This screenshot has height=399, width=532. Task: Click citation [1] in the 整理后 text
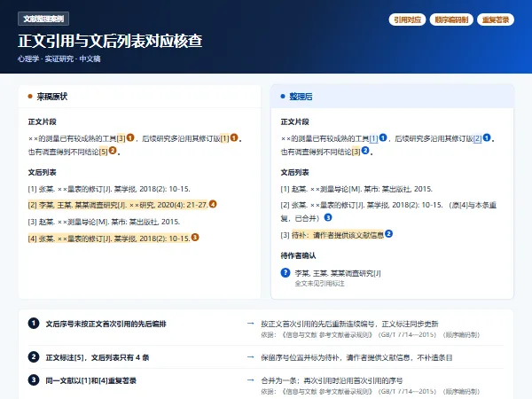click(373, 138)
